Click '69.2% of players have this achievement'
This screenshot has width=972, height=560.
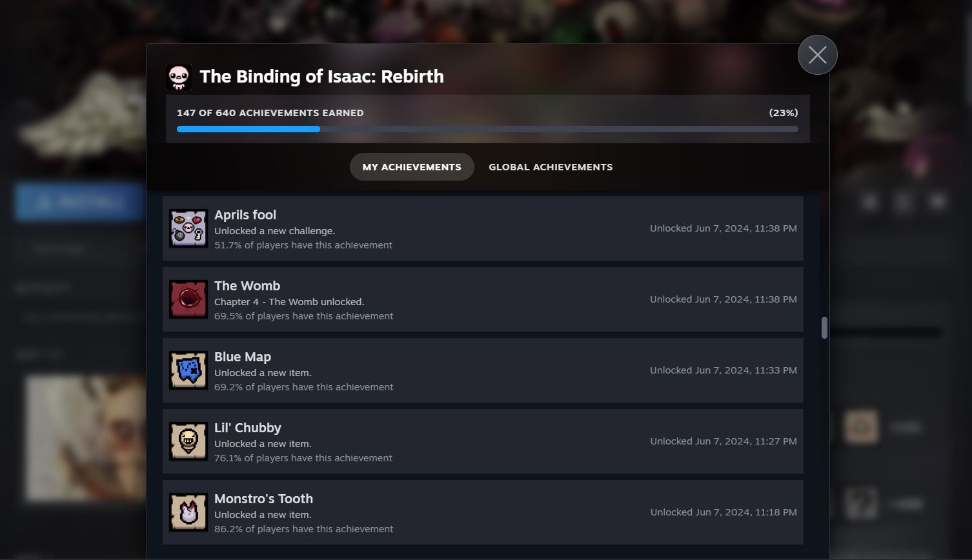[304, 387]
